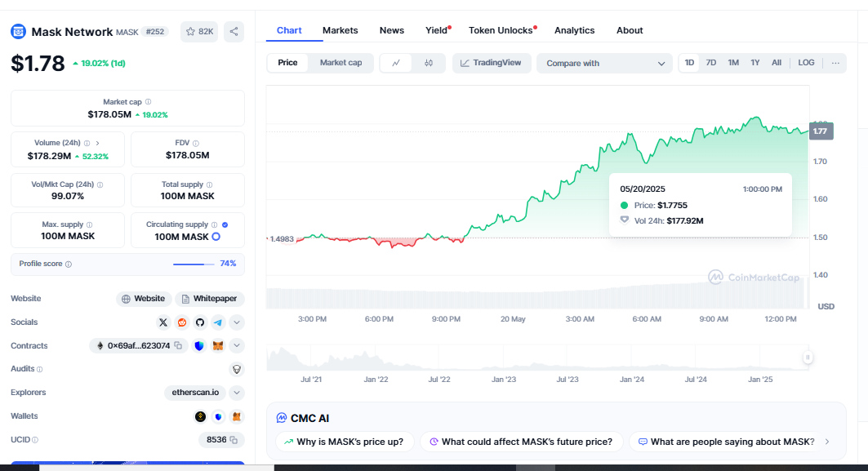Click the blue shield icon in Contracts row

(x=199, y=346)
